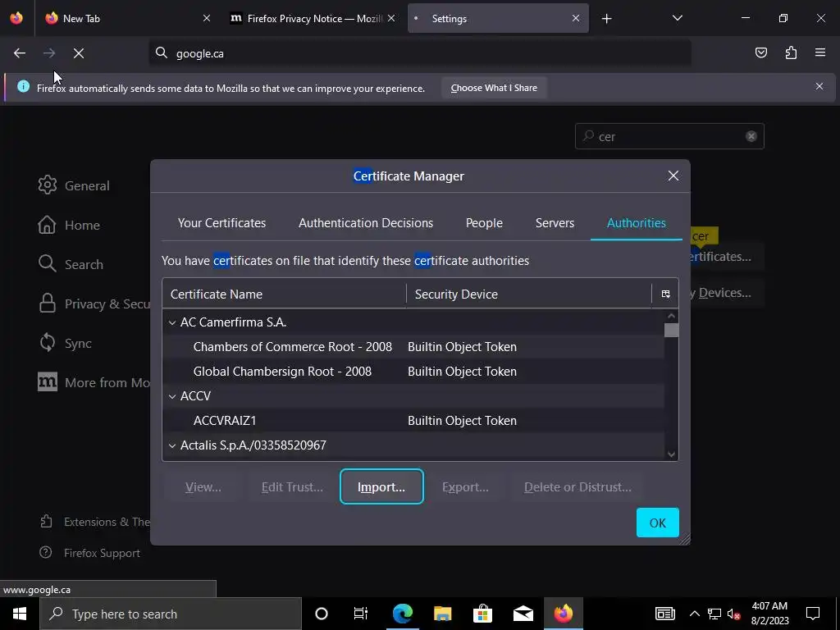Open Task View on taskbar
This screenshot has width=840, height=630.
click(361, 614)
